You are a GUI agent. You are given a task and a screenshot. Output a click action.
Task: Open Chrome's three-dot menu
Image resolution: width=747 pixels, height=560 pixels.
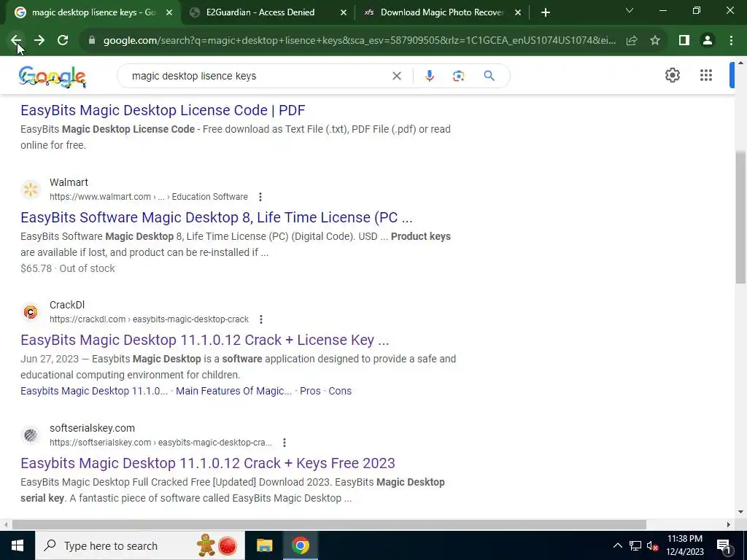tap(731, 41)
